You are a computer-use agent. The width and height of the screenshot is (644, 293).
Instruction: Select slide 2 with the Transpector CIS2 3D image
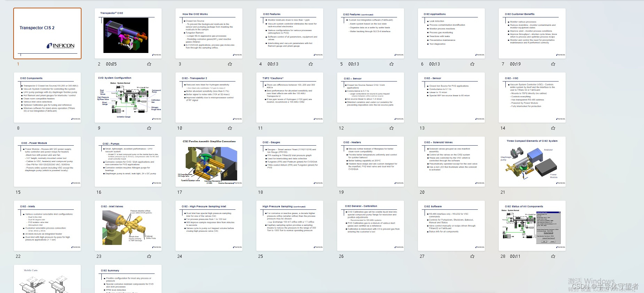(x=128, y=33)
